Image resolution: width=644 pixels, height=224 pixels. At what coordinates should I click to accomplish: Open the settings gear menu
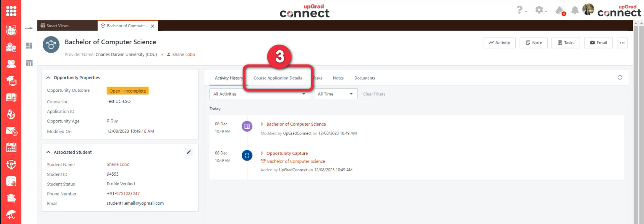[x=539, y=10]
